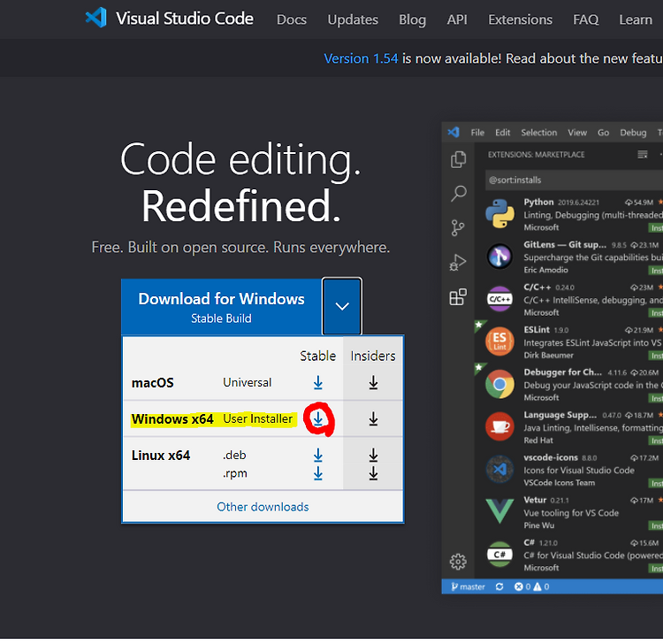Viewport: 663px width, 644px height.
Task: Download macOS Universal stable build
Action: tap(318, 383)
